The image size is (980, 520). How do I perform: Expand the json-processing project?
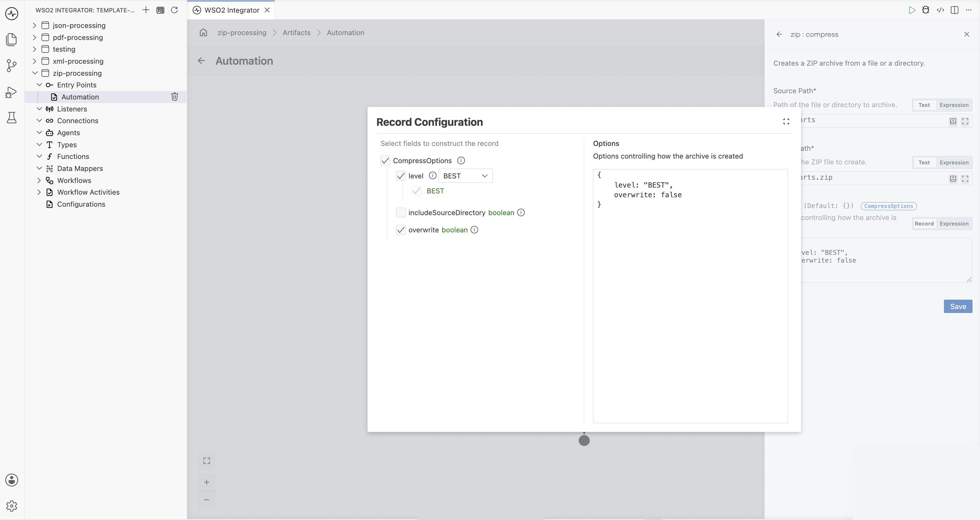[35, 25]
